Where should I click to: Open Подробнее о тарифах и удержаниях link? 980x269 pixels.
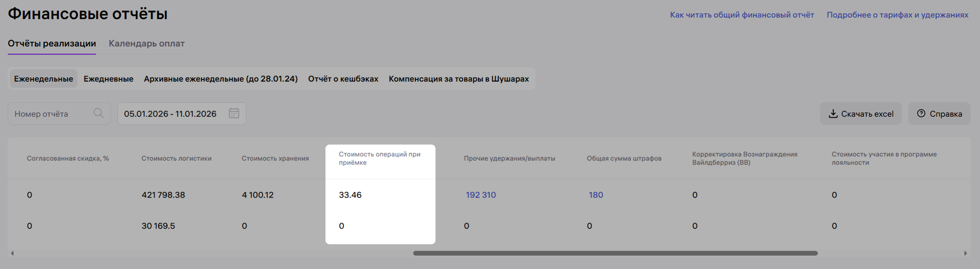(897, 15)
